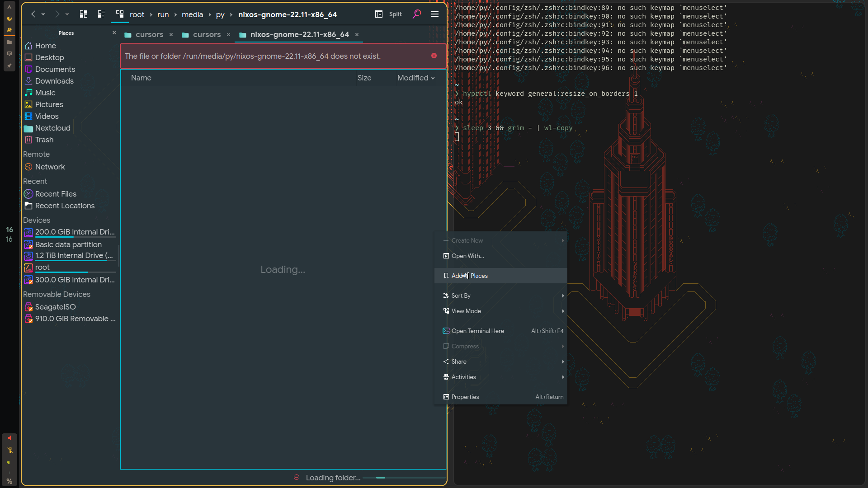Expand back history dropdown arrow

43,14
